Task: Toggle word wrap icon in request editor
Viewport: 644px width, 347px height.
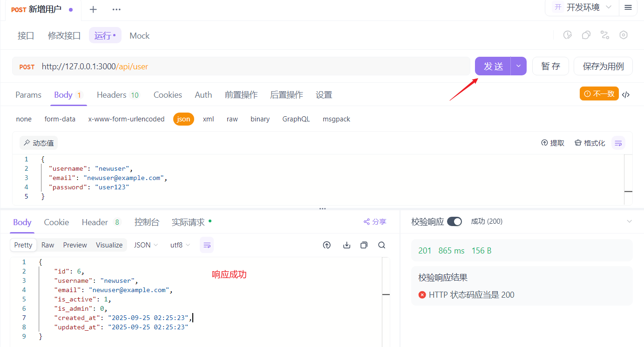Action: pyautogui.click(x=618, y=143)
